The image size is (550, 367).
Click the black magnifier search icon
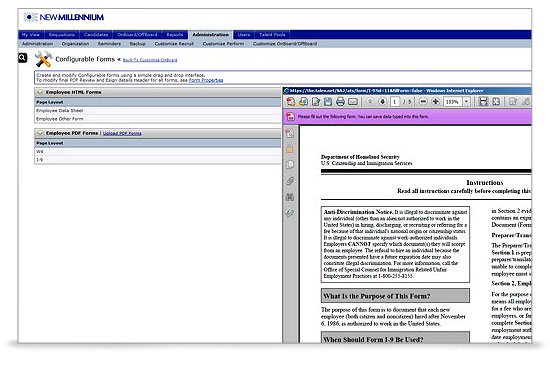click(x=22, y=58)
